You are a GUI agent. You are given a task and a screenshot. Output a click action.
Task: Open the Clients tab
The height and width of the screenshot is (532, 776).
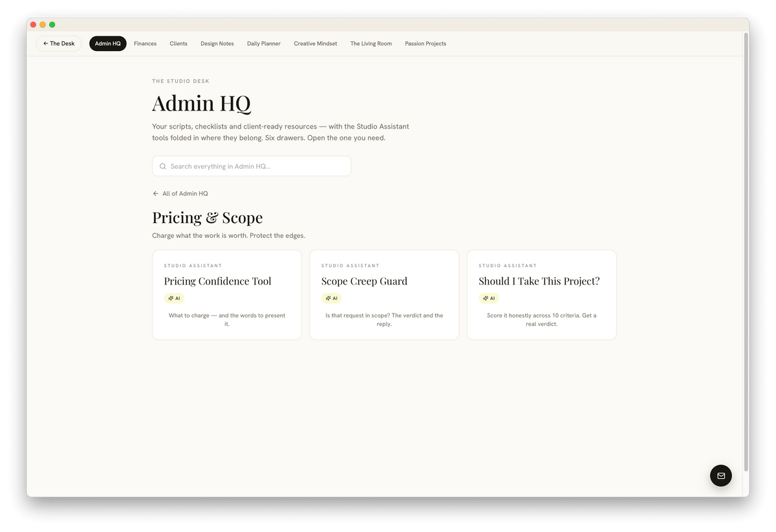click(x=178, y=43)
